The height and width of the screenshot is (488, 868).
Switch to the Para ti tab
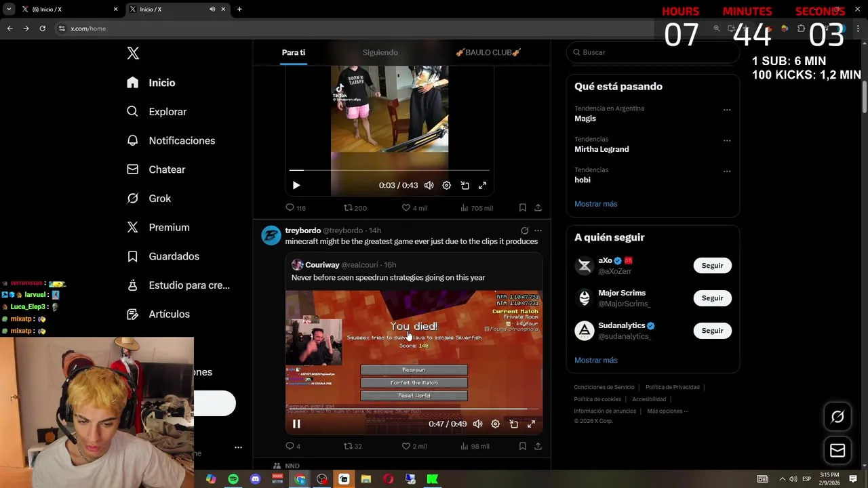(x=294, y=52)
